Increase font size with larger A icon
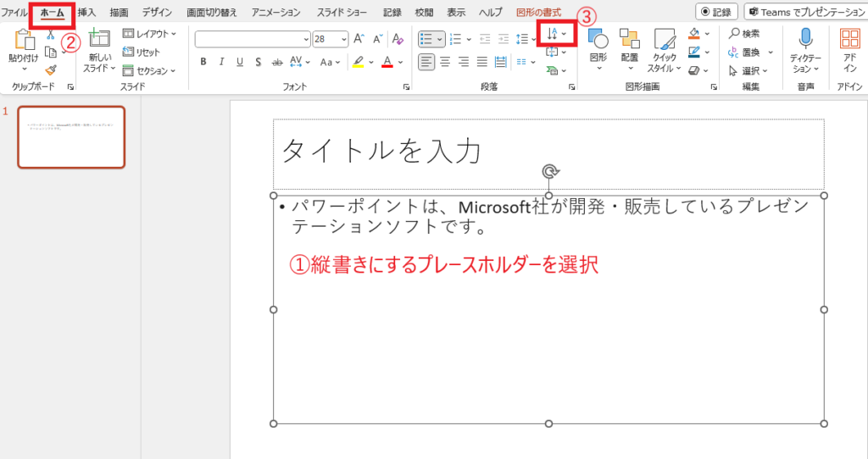The image size is (868, 459). pos(359,39)
